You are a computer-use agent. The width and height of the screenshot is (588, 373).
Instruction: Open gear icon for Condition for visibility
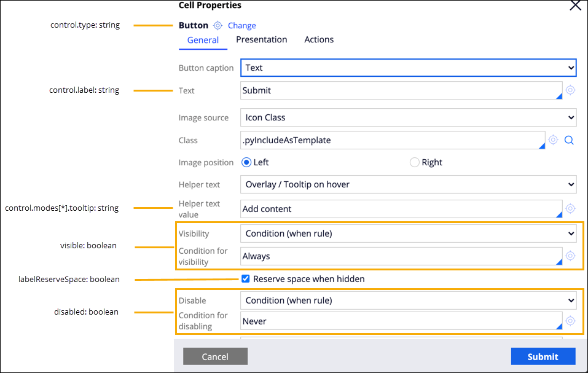[x=570, y=256]
